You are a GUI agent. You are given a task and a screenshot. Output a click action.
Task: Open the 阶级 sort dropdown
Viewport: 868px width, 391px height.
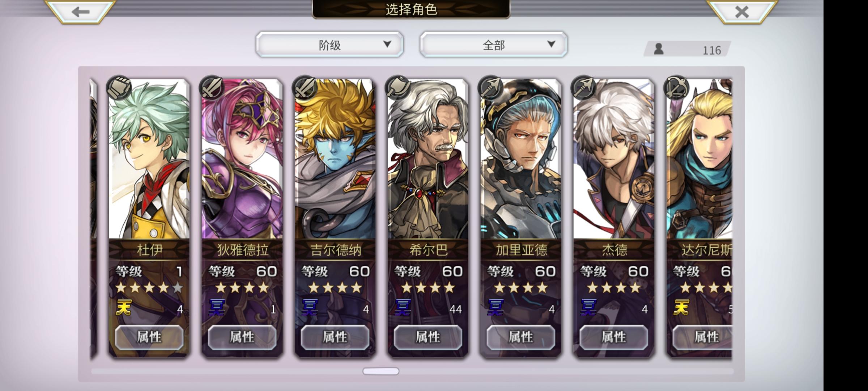coord(329,45)
